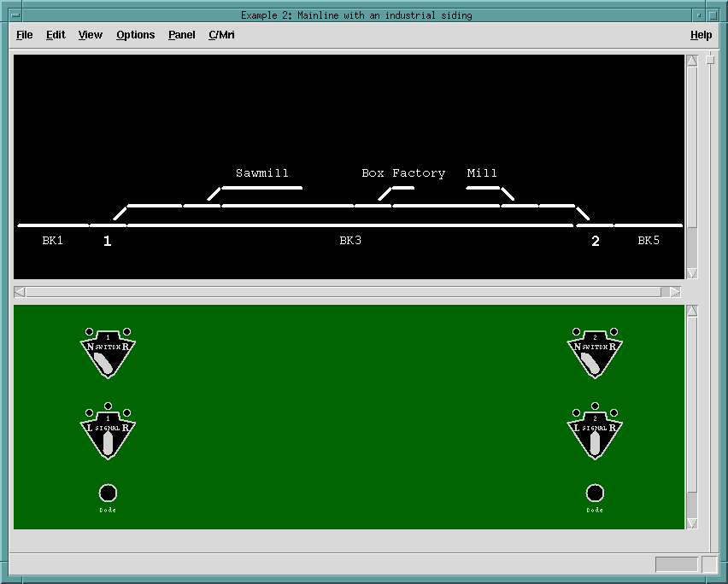Click Signal 1 Right indicator lamp
This screenshot has height=584, width=728.
tap(126, 413)
